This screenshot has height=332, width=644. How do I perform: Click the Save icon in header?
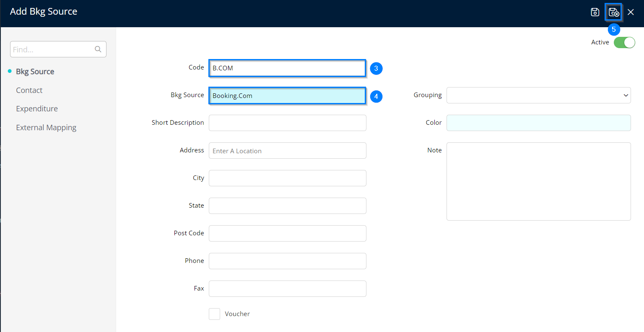coord(595,12)
